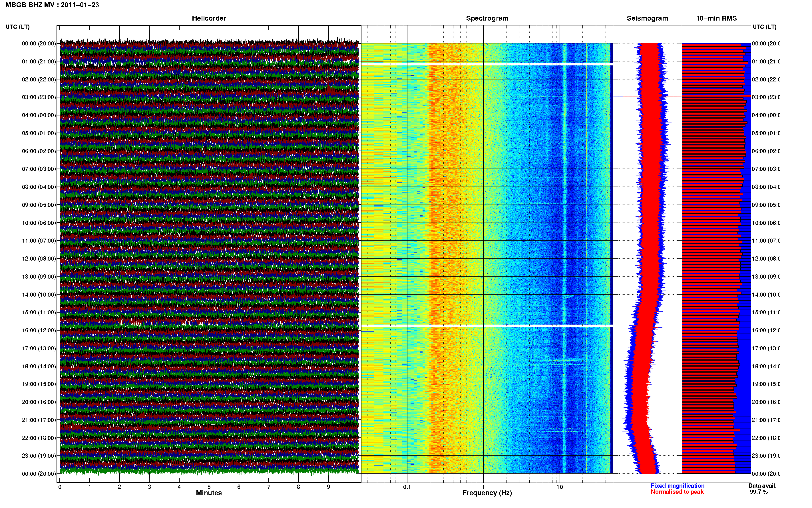Click the RMS bar at 03:00 reaching full width
Image resolution: width=812 pixels, height=508 pixels.
(x=716, y=96)
